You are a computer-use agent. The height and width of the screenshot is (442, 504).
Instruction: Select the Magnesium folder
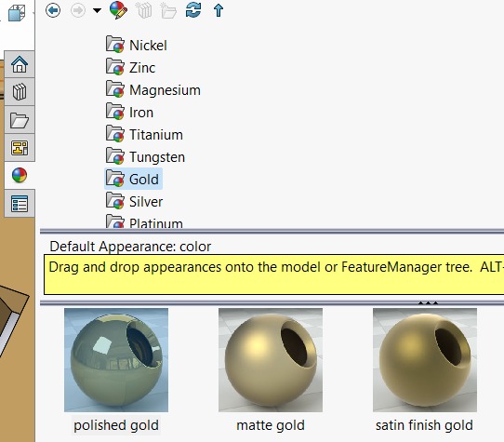click(x=153, y=89)
